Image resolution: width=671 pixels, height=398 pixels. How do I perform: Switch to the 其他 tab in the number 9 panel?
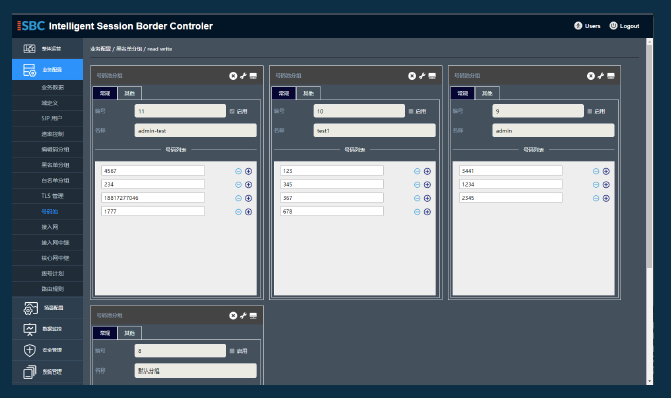pos(487,93)
